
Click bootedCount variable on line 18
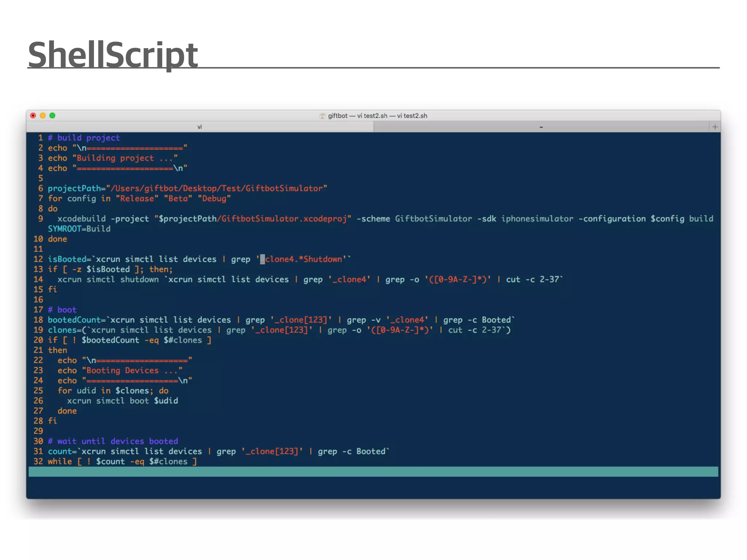pos(74,320)
